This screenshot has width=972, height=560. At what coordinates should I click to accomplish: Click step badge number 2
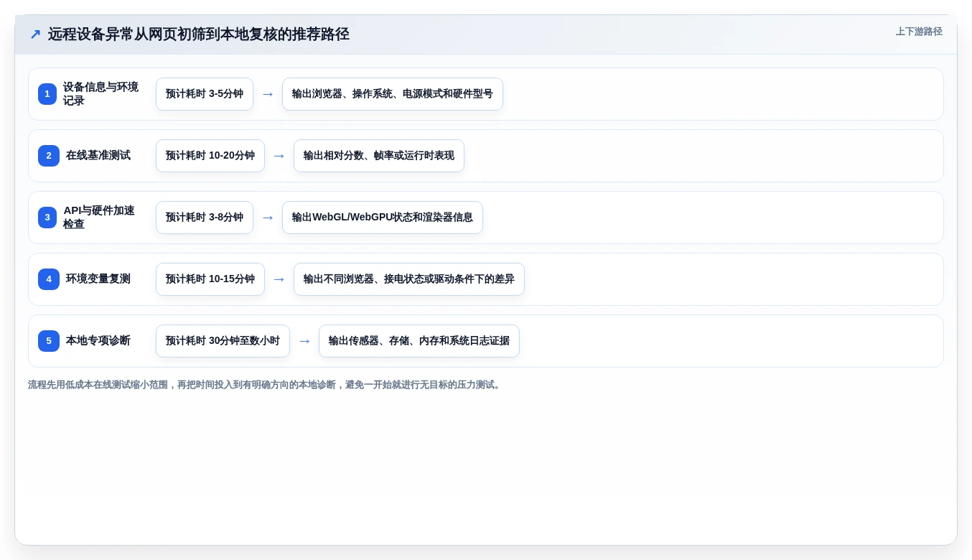click(x=49, y=156)
